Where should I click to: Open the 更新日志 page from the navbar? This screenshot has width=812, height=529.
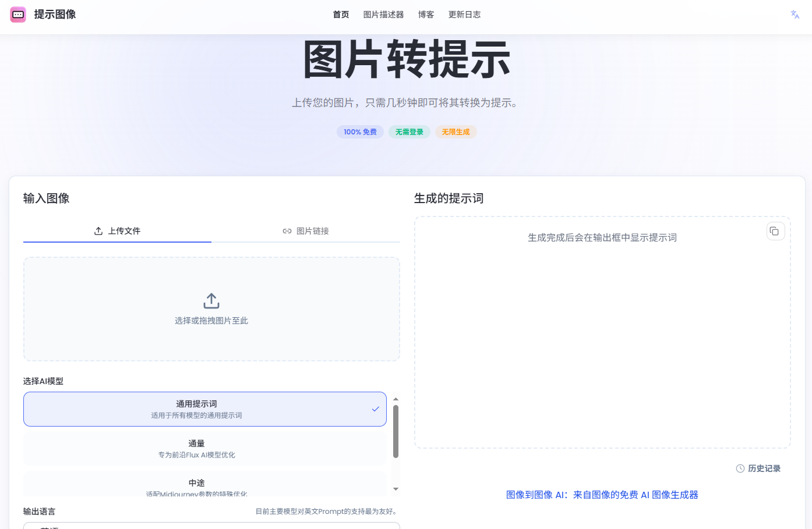click(464, 14)
